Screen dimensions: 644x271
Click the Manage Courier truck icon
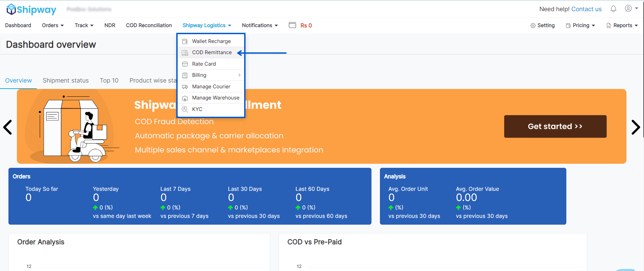[185, 87]
